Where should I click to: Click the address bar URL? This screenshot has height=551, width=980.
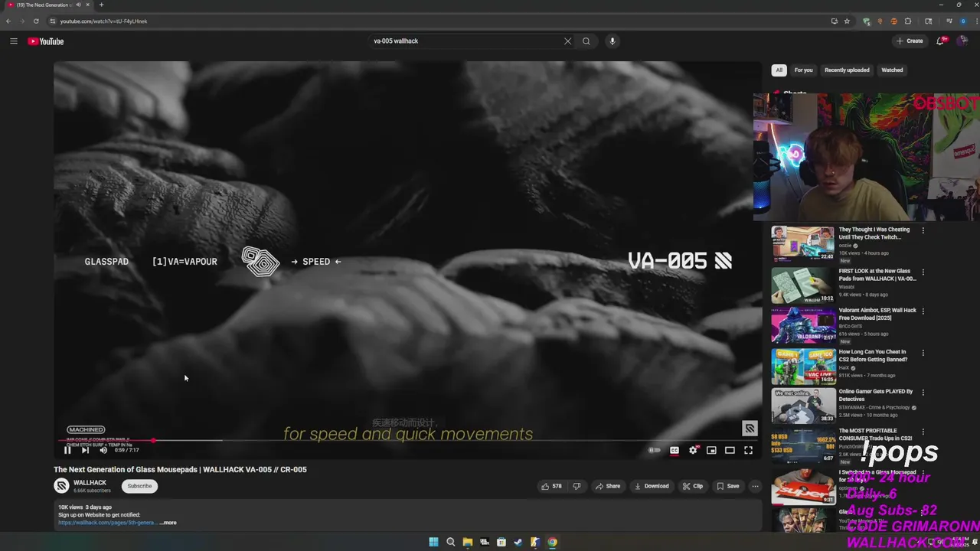tap(103, 21)
